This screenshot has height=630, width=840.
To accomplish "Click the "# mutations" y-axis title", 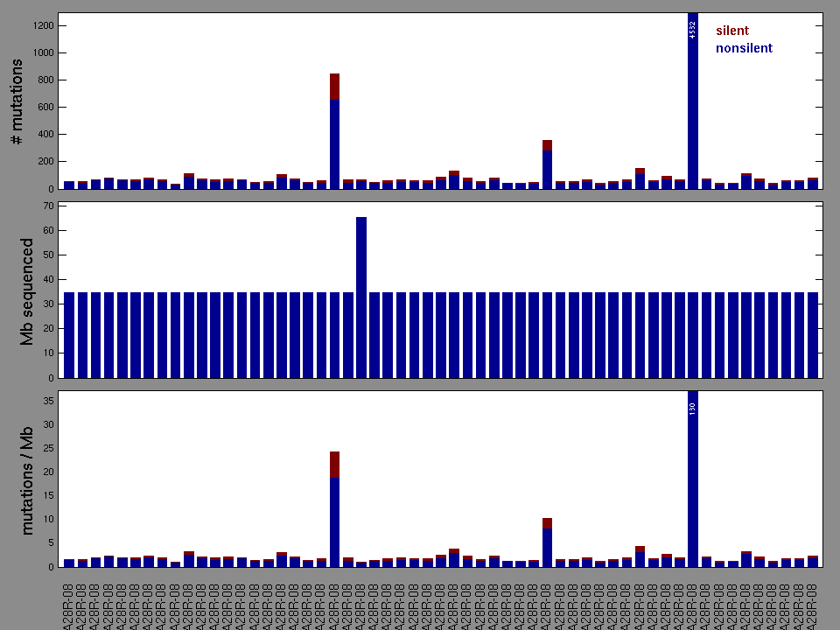I will coord(17,101).
